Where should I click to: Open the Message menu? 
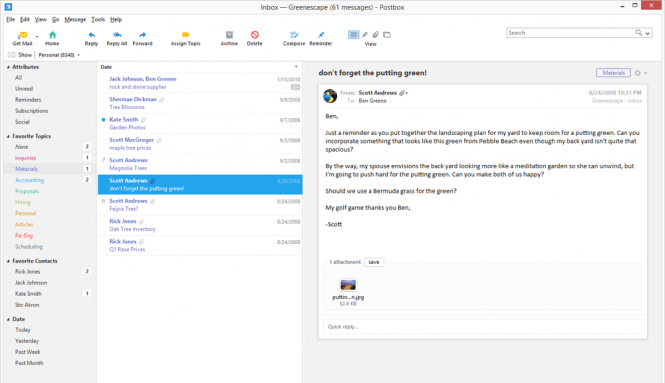pos(75,20)
